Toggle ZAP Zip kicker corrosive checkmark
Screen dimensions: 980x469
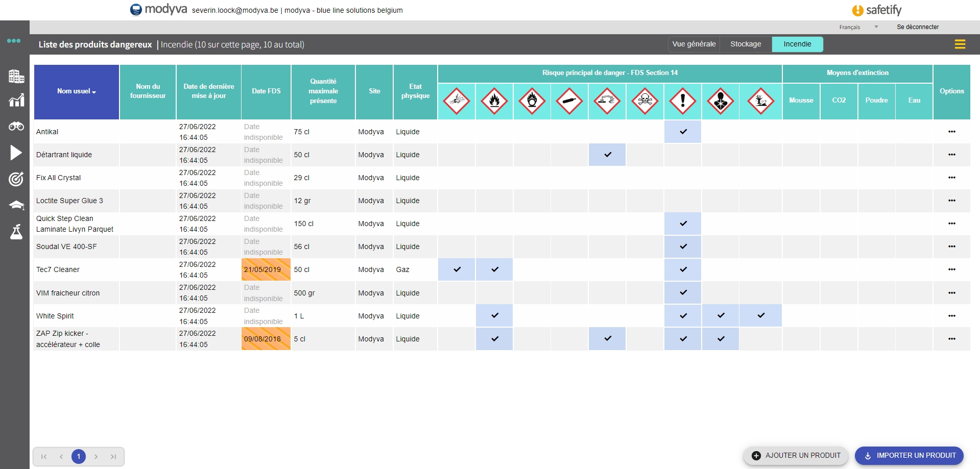coord(607,339)
